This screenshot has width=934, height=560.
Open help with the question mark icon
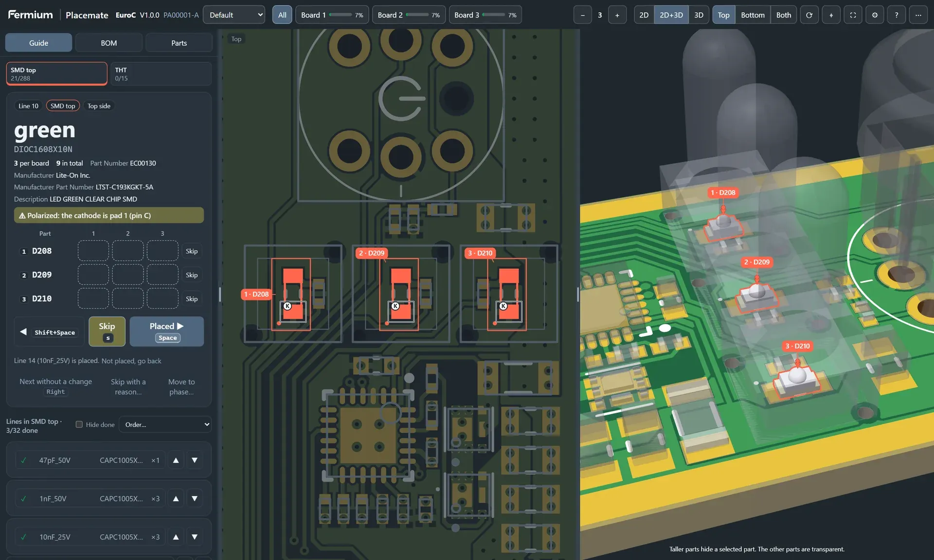(897, 15)
